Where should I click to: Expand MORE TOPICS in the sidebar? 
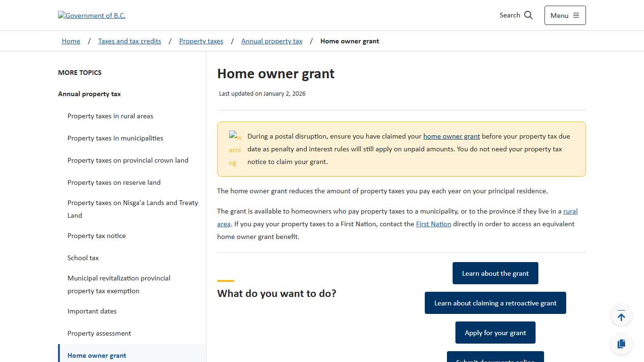tap(80, 73)
